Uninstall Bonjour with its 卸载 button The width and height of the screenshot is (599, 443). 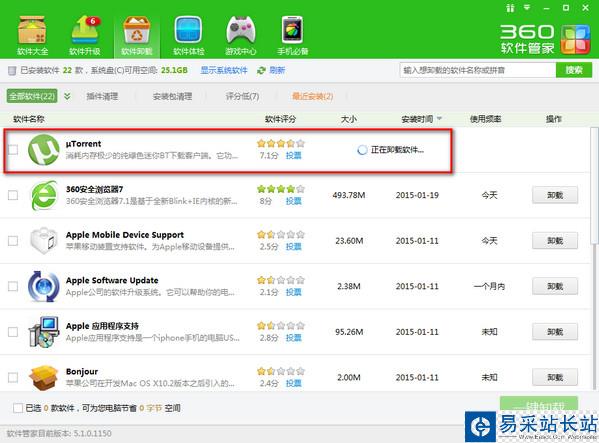[555, 377]
